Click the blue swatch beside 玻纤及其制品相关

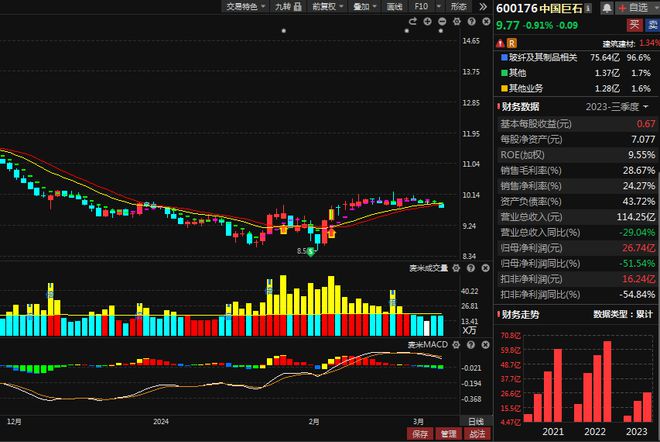point(504,57)
